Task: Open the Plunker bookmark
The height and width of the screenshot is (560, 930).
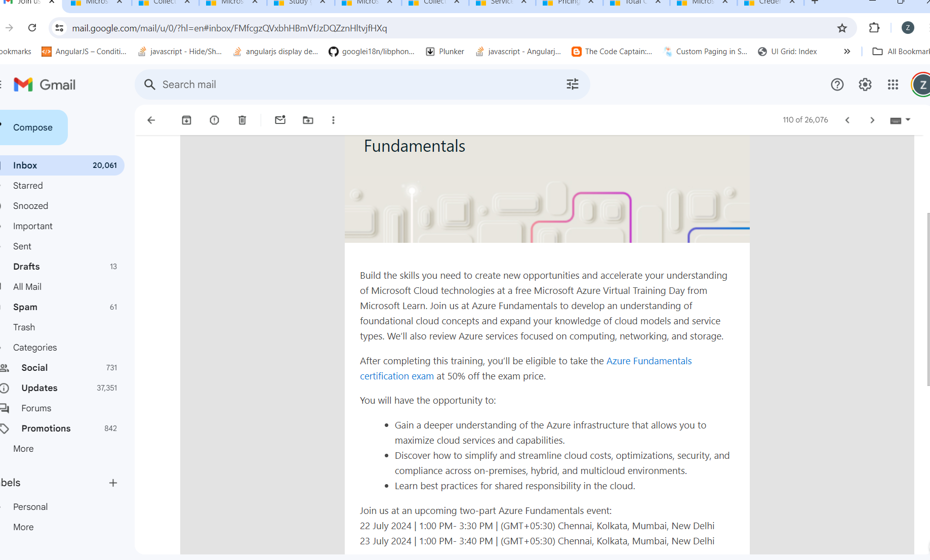Action: click(x=445, y=51)
